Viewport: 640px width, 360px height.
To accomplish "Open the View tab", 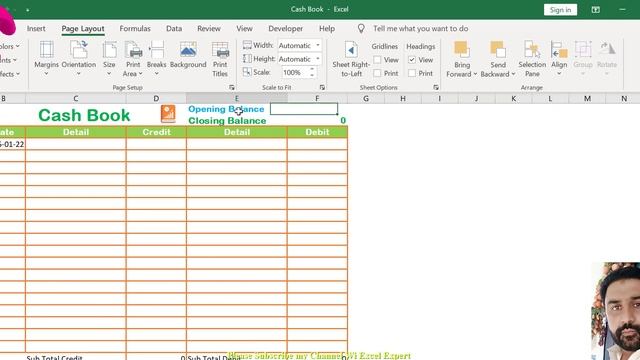I will [244, 29].
